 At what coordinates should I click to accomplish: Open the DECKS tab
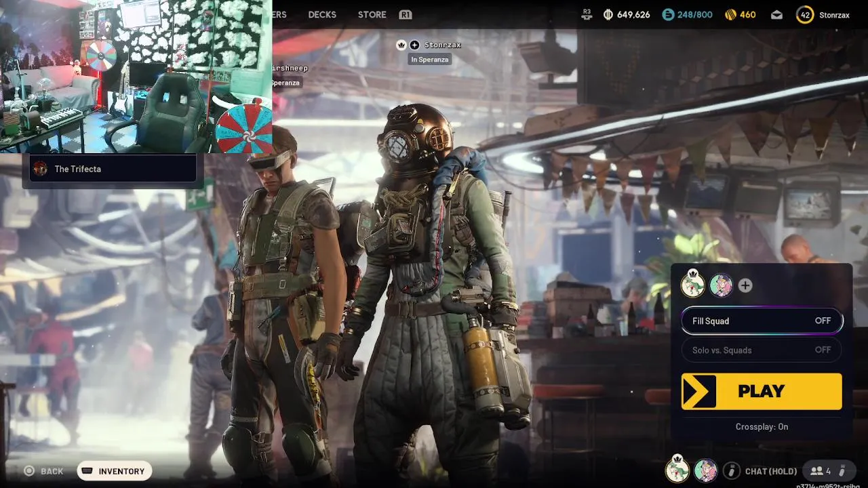[322, 14]
